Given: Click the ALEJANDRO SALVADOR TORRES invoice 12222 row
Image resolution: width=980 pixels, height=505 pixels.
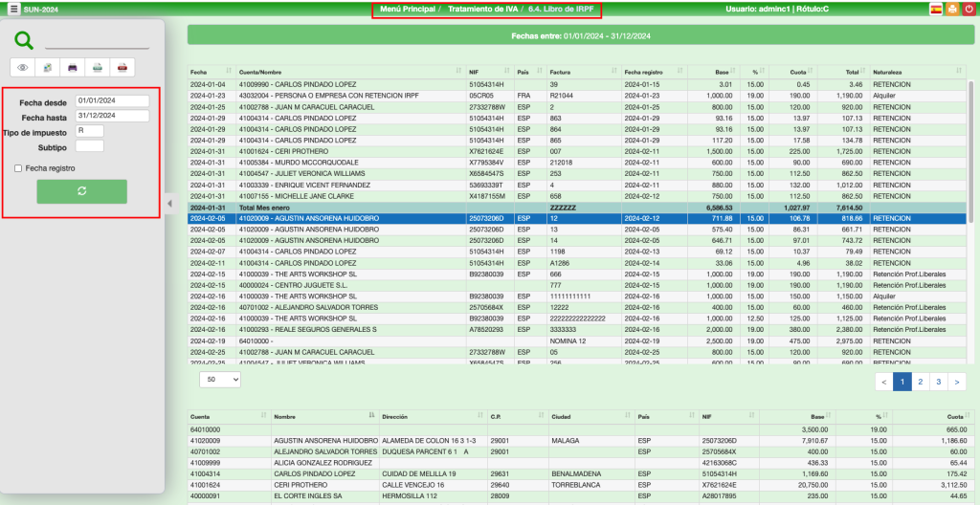Looking at the screenshot, I should tap(577, 308).
